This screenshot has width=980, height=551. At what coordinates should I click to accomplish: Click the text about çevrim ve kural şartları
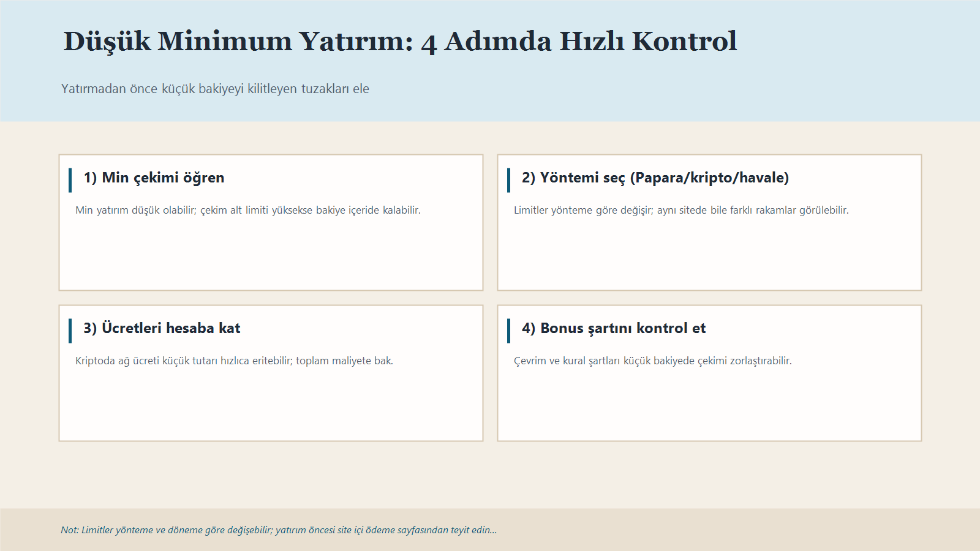click(x=653, y=361)
